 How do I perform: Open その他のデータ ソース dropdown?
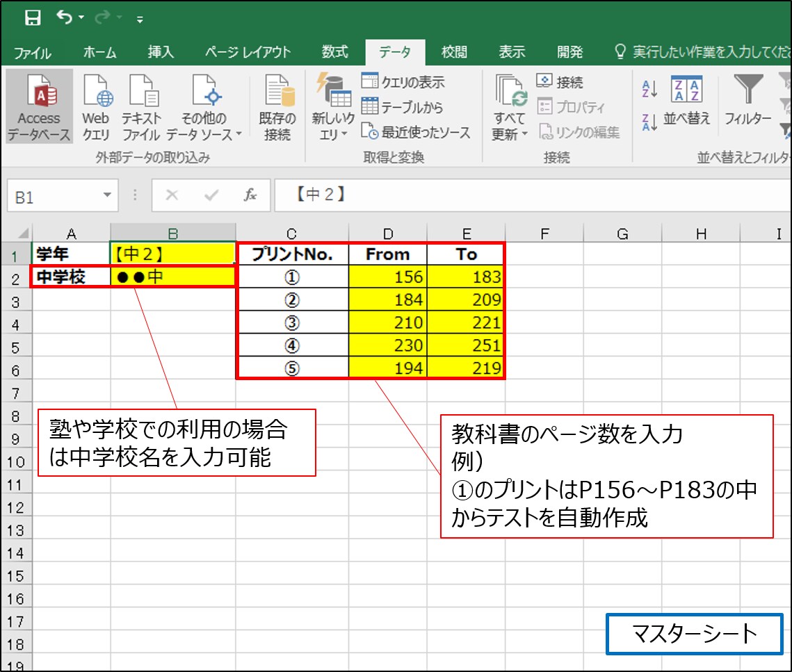(x=204, y=106)
